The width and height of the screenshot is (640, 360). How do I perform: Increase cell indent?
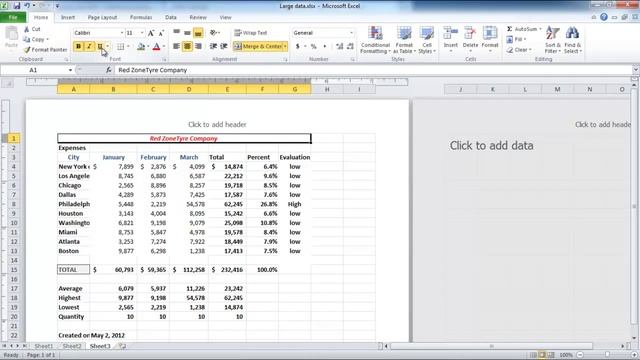(x=224, y=47)
